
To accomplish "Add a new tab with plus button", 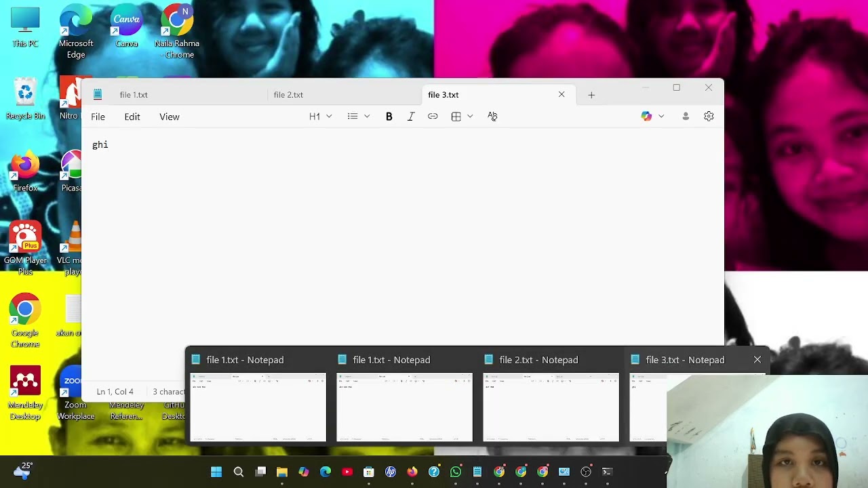I will 591,95.
